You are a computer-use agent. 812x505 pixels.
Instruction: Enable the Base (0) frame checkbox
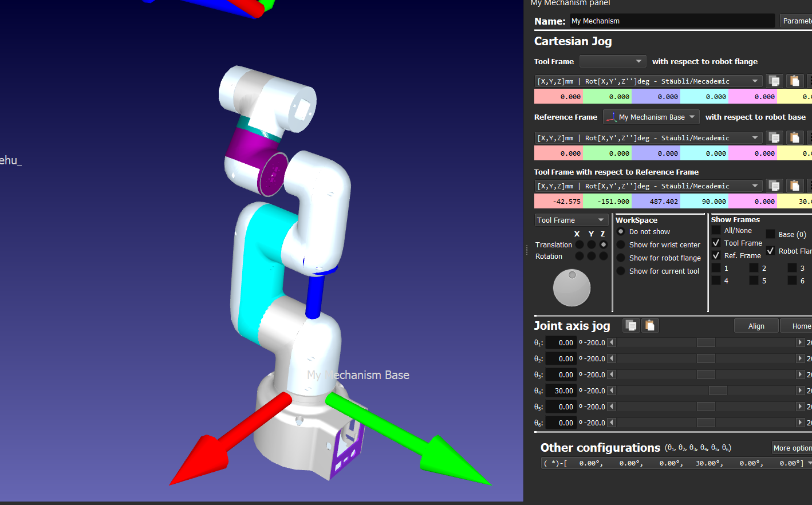point(770,234)
